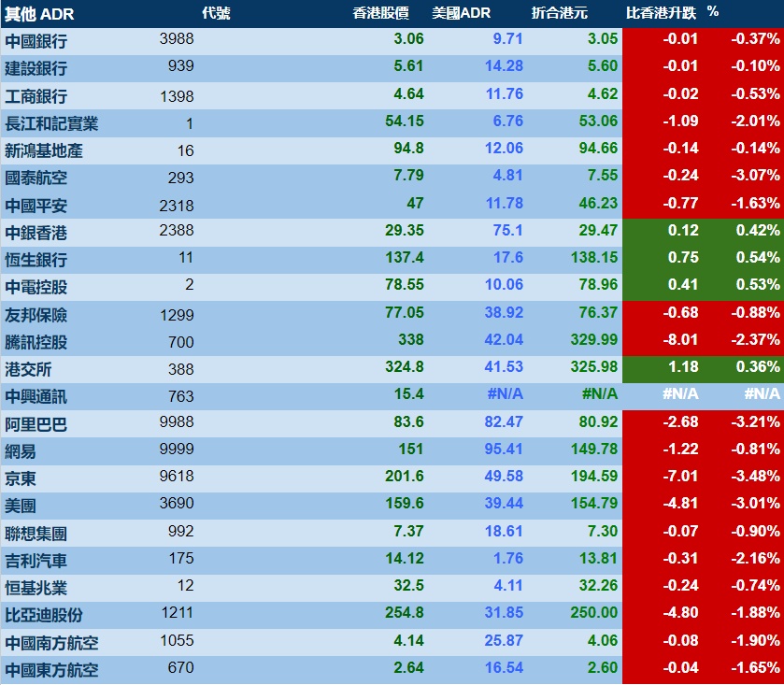Click stock code 3988

coord(177,38)
